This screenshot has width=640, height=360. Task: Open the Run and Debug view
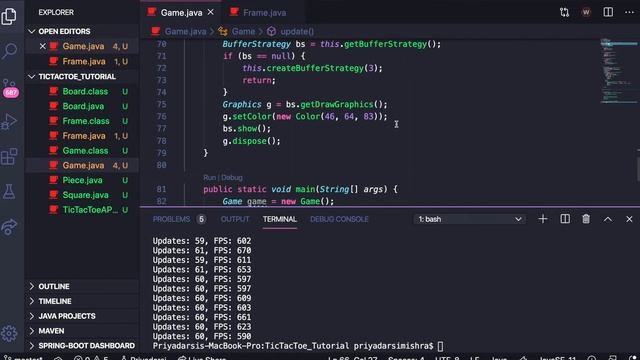(x=9, y=122)
